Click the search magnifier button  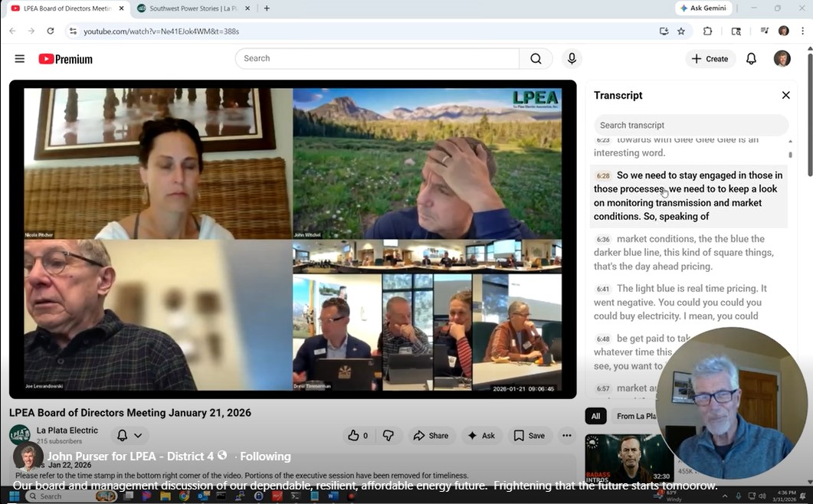[536, 59]
